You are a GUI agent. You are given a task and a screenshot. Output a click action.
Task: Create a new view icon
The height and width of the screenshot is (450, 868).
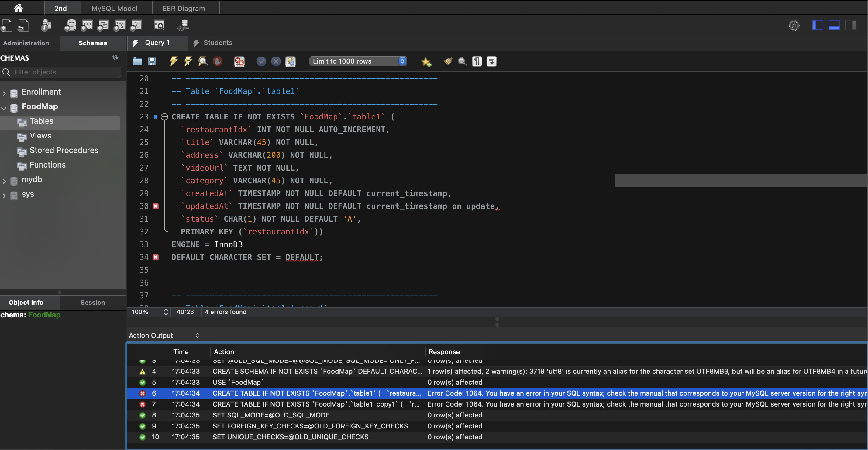coord(103,25)
